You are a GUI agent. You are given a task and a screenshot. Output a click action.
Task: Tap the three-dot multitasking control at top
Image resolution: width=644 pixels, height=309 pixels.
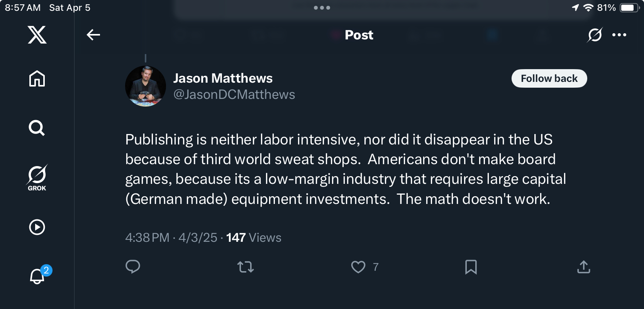pyautogui.click(x=322, y=8)
